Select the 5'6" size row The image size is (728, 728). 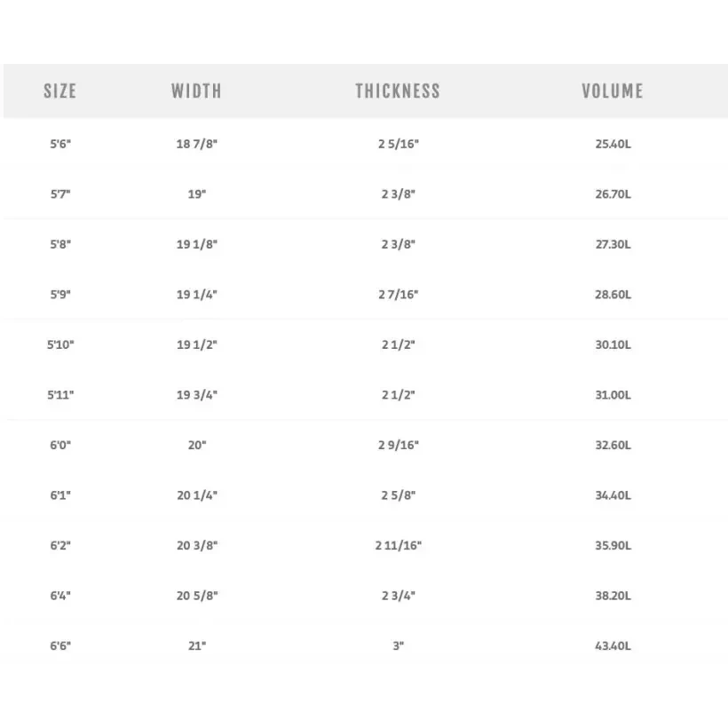pos(60,144)
